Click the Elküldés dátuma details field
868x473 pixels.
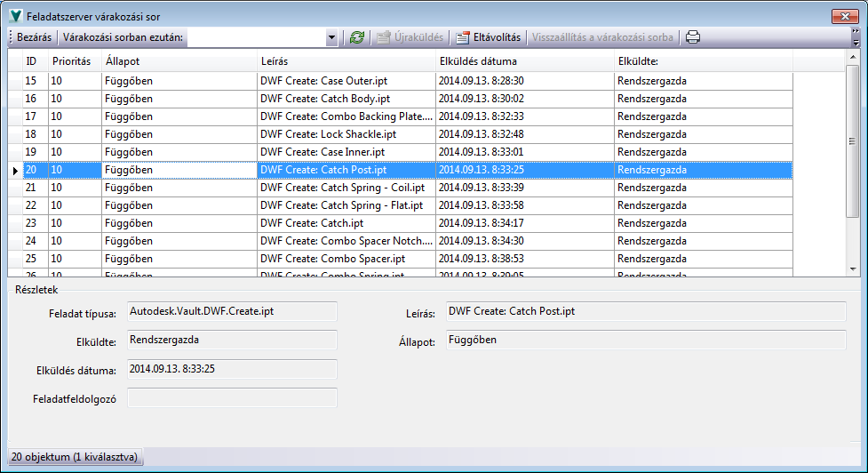[232, 369]
